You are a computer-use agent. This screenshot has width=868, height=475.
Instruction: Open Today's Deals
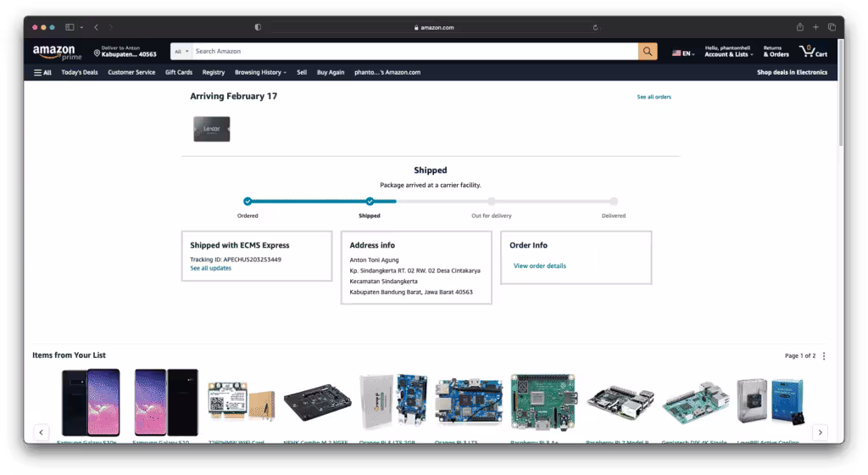(79, 73)
